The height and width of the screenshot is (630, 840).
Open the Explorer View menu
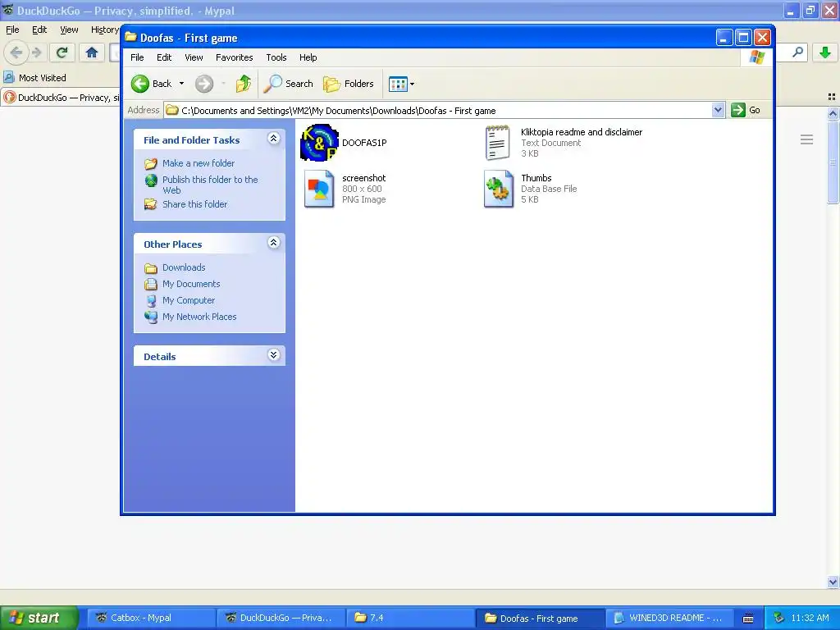pyautogui.click(x=194, y=57)
